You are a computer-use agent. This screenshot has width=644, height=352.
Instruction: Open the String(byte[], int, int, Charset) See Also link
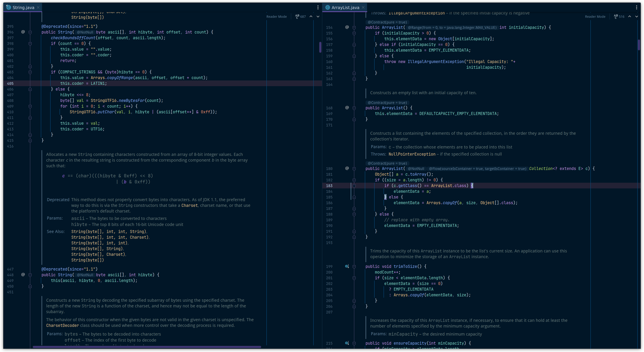coord(110,237)
